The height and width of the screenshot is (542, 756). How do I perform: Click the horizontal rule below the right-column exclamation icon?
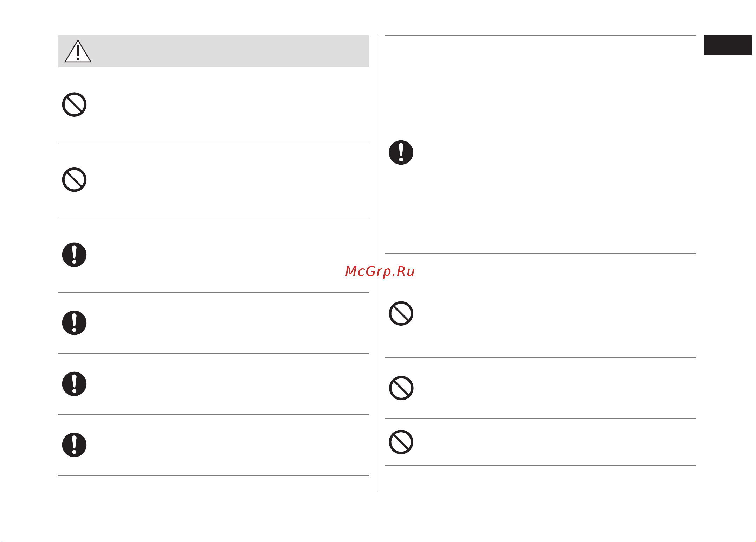[541, 253]
